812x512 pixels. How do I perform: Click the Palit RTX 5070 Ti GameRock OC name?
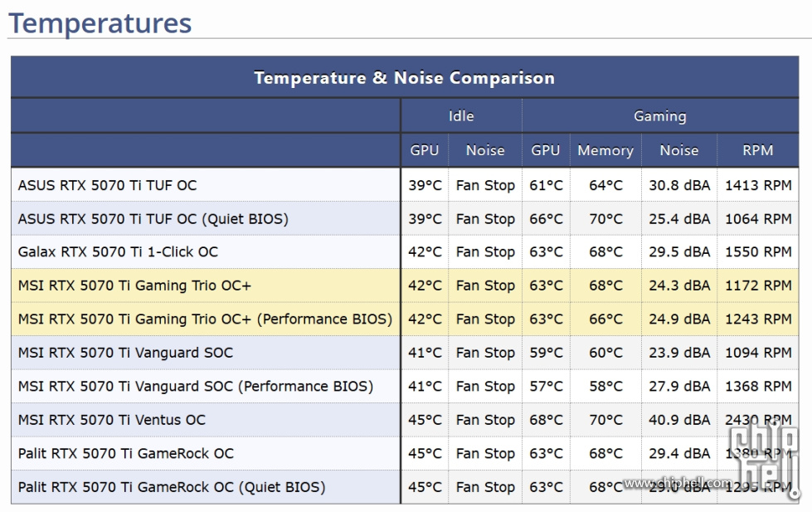[126, 453]
